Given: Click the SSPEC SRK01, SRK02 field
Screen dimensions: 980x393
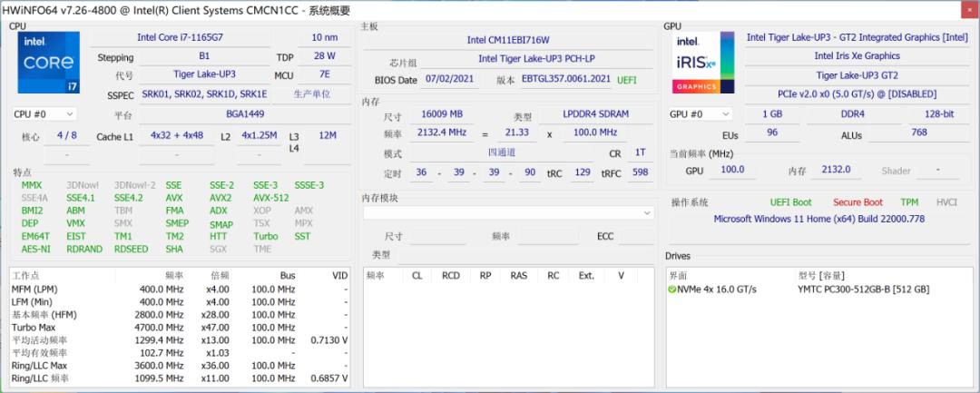Looking at the screenshot, I should 204,94.
